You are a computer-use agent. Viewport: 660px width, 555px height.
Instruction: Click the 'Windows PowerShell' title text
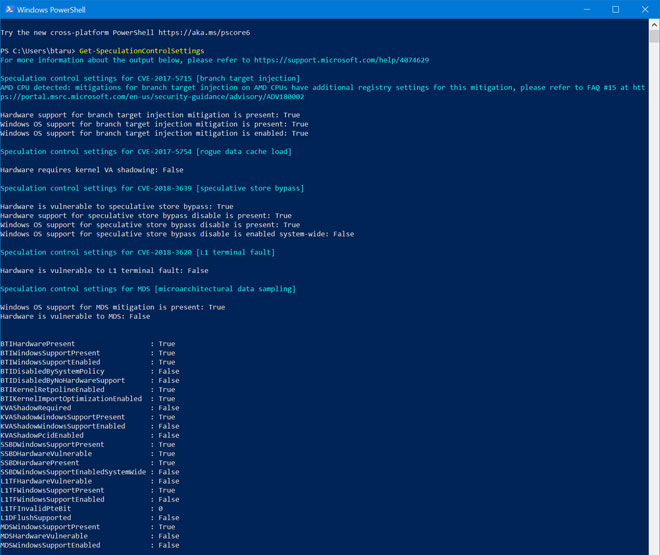pos(51,10)
